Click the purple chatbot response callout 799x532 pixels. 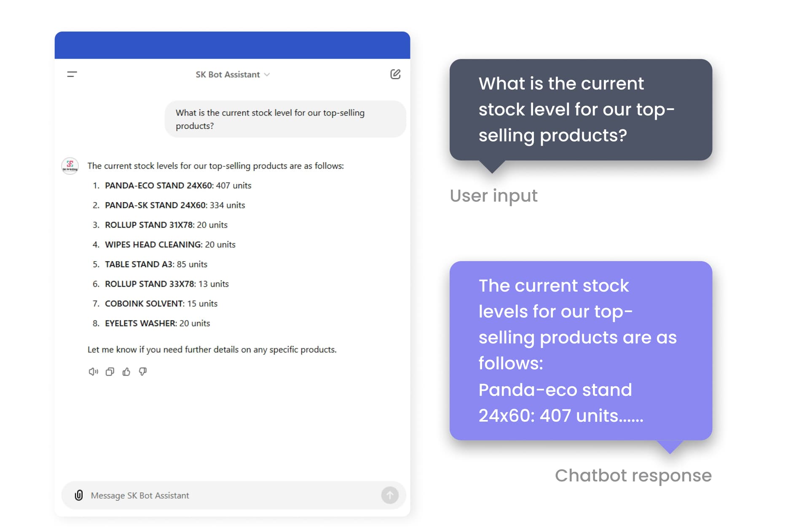(x=580, y=350)
